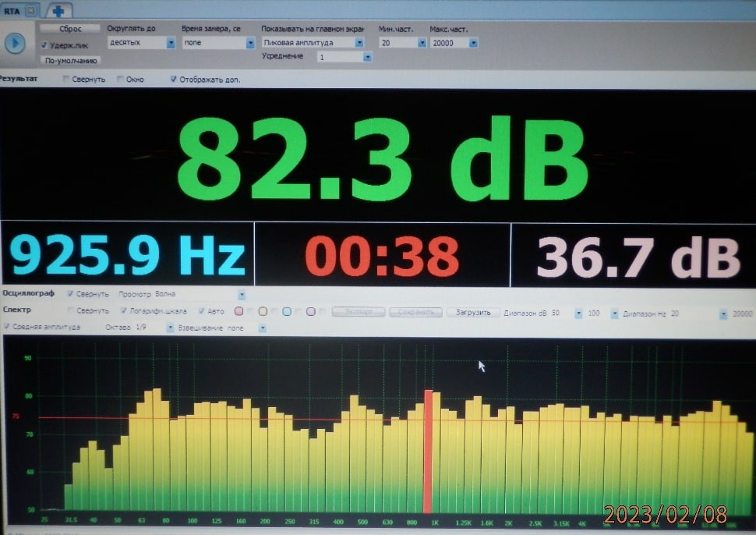The width and height of the screenshot is (756, 535).
Task: Select the yellow curve color swatch
Action: tap(263, 311)
